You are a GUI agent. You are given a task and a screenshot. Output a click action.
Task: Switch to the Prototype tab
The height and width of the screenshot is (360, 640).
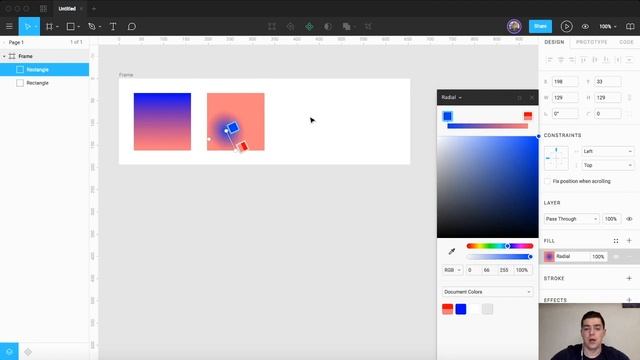(591, 42)
